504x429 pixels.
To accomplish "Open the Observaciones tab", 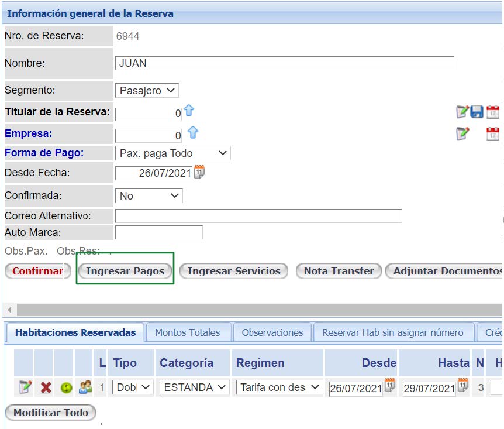I will tap(273, 331).
